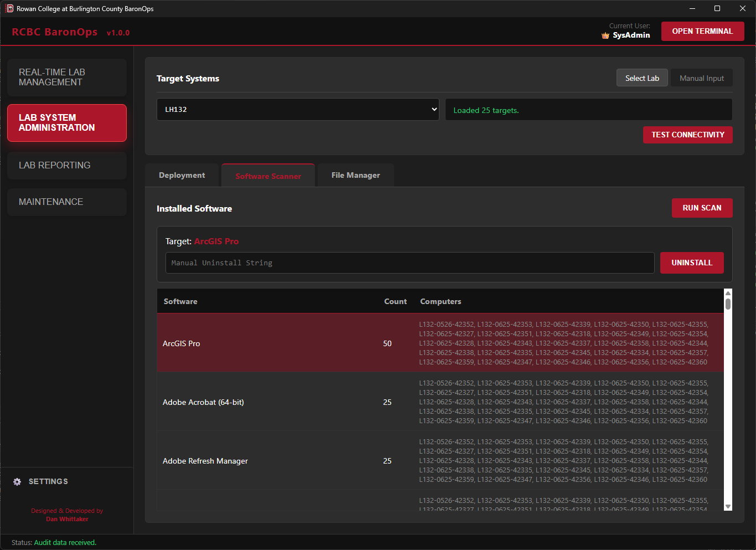Open the File Manager tab
Viewport: 756px width, 550px height.
[355, 175]
